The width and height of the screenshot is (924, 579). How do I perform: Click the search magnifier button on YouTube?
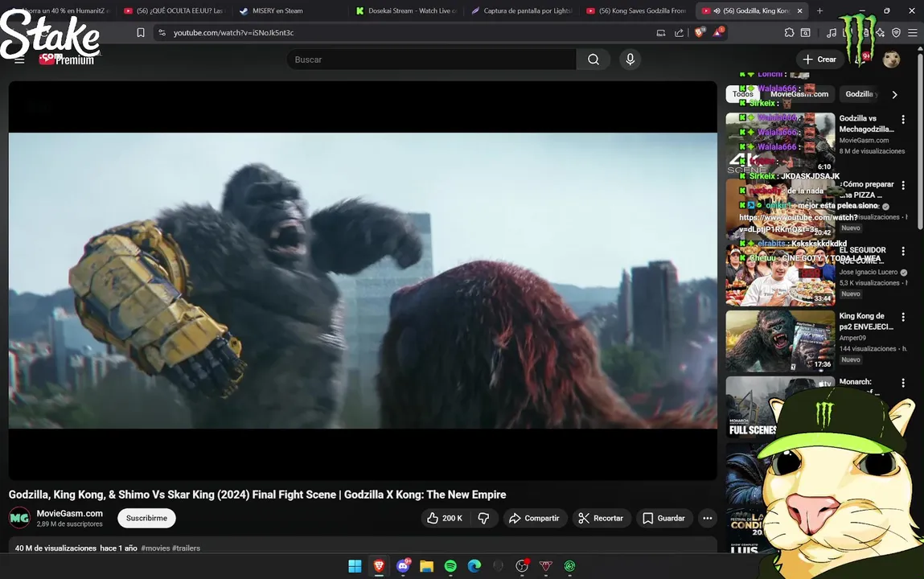pyautogui.click(x=593, y=60)
